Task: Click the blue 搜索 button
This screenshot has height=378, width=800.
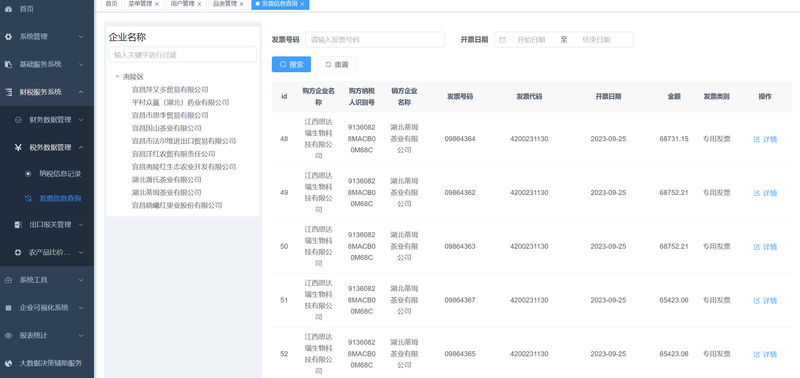Action: [x=291, y=64]
